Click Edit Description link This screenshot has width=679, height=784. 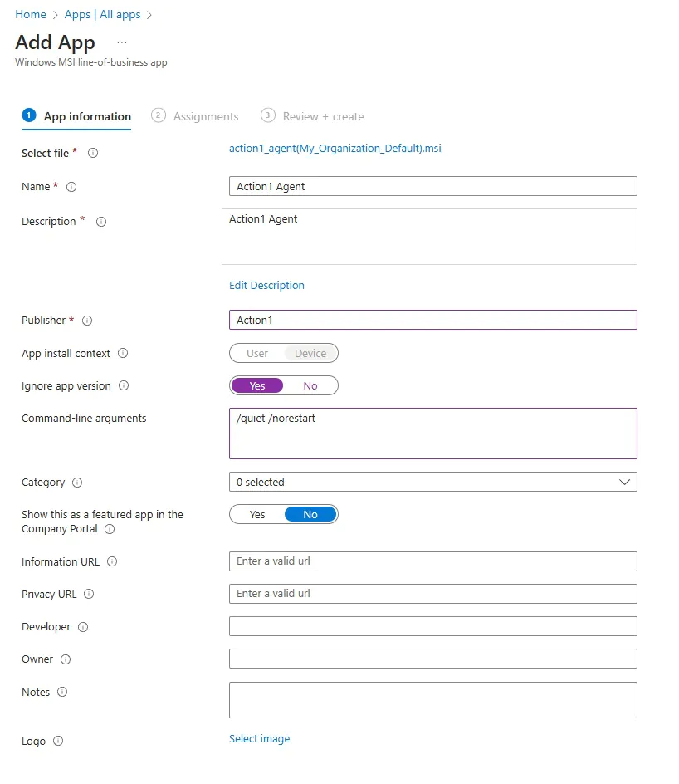tap(266, 285)
